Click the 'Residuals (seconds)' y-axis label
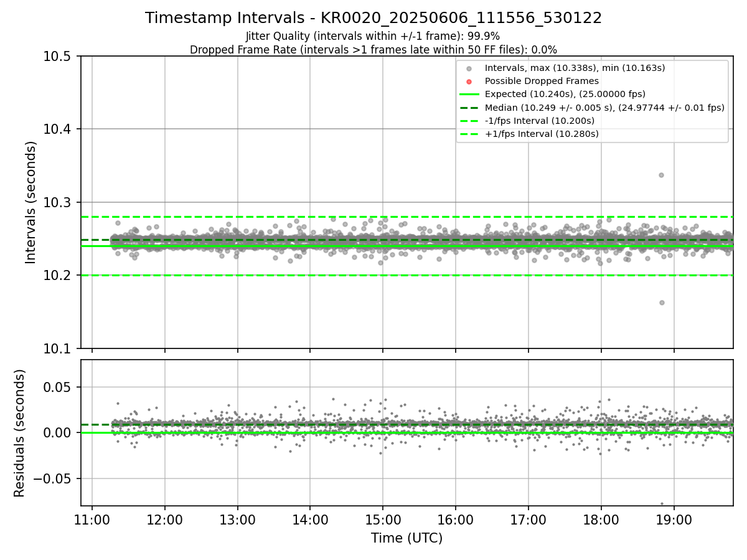This screenshot has height=560, width=747. (19, 433)
